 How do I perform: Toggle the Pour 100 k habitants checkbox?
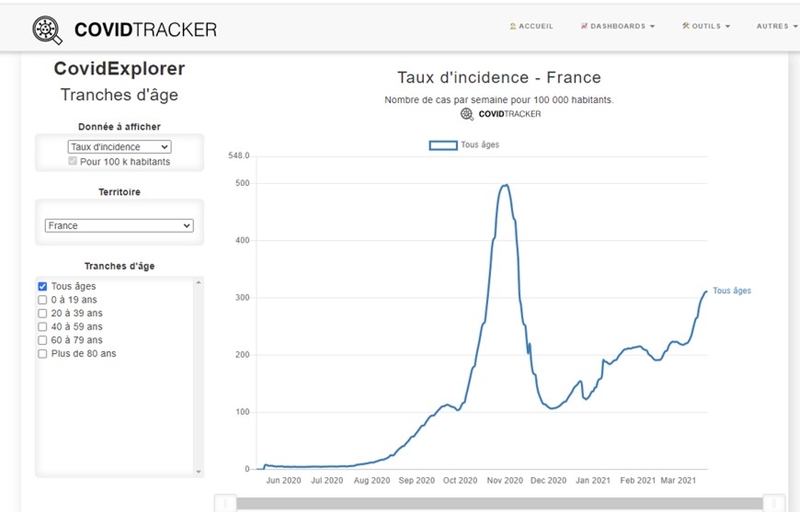[x=72, y=161]
